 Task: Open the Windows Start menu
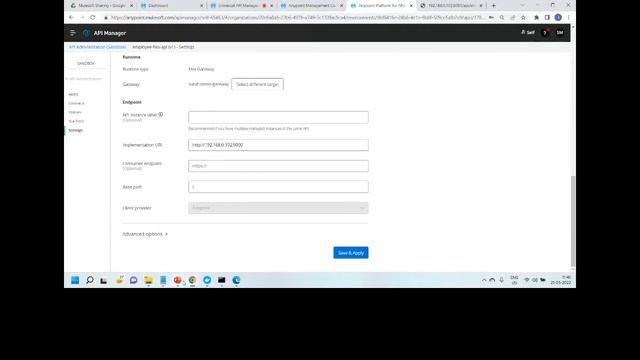coord(75,280)
